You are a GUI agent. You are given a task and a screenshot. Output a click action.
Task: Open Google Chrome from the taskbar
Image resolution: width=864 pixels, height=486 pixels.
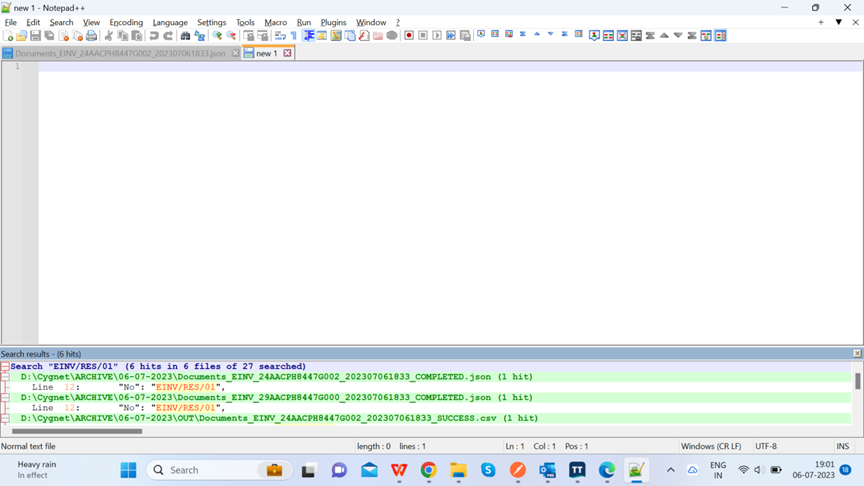(428, 470)
